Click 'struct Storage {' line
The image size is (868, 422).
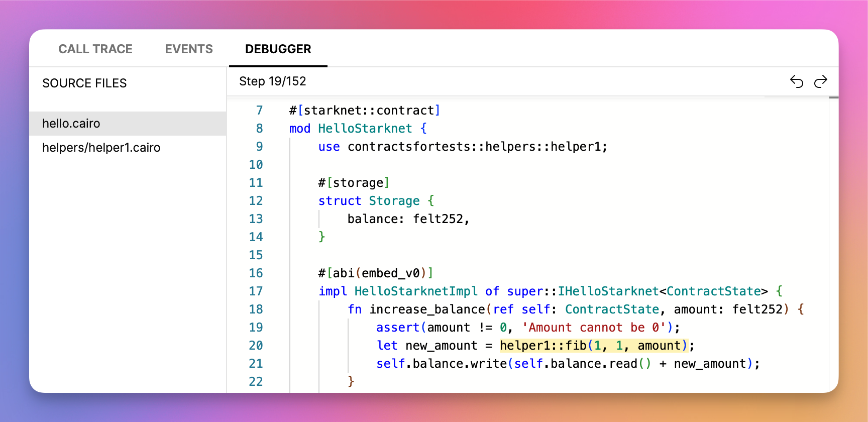point(376,201)
